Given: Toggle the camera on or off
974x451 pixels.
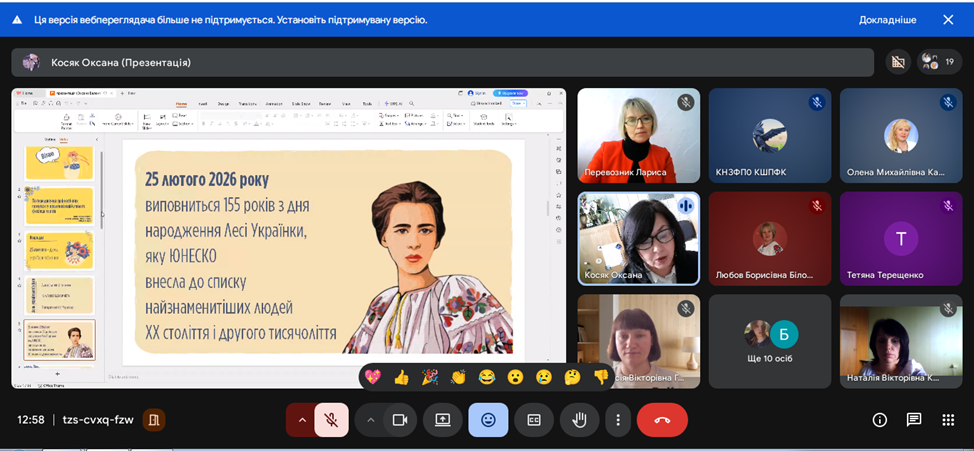Looking at the screenshot, I should click(400, 420).
